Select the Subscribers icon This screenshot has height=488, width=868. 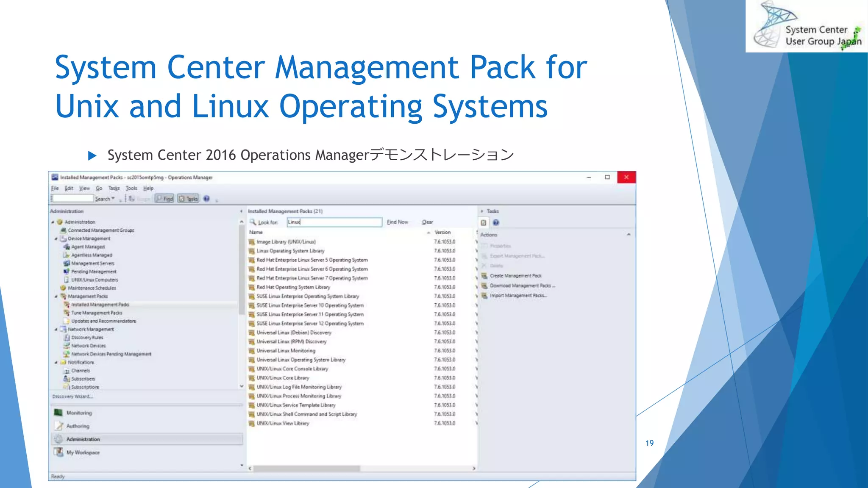[67, 379]
